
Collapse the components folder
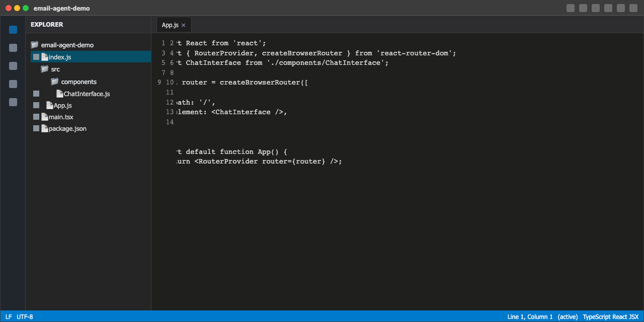(x=78, y=82)
